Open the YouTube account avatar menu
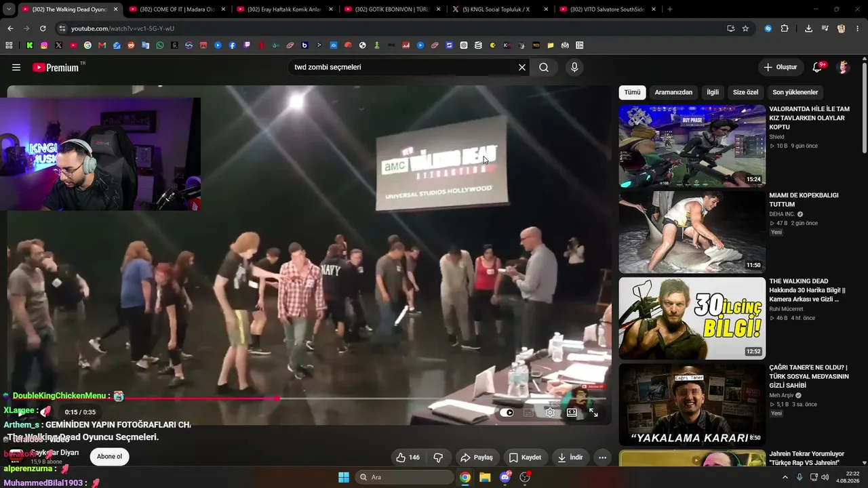Image resolution: width=868 pixels, height=488 pixels. click(x=844, y=67)
